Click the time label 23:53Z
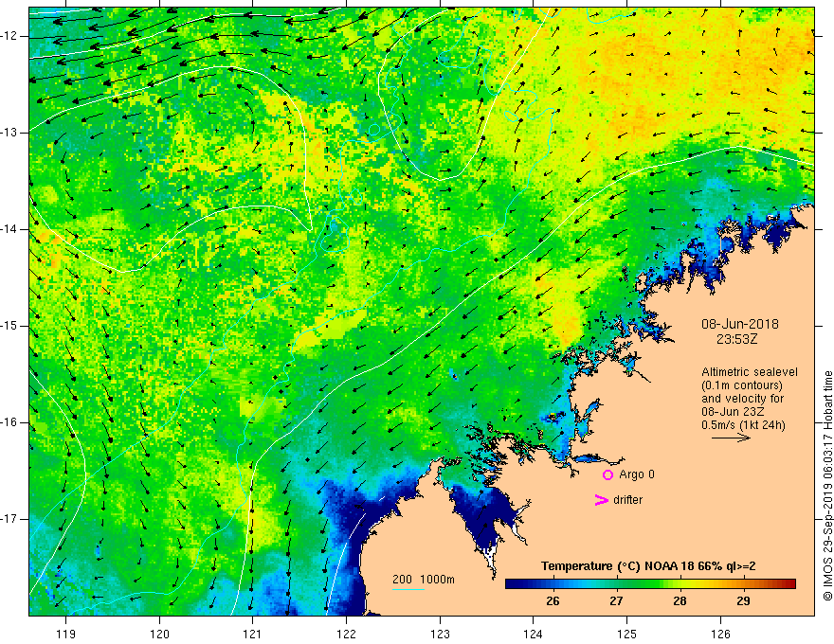Viewport: 834px width, 644px height. click(x=736, y=339)
